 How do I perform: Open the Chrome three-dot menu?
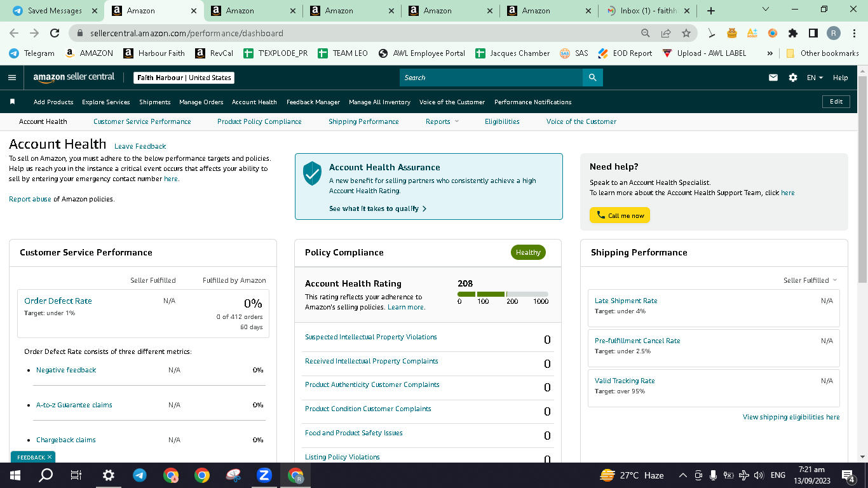click(x=854, y=33)
